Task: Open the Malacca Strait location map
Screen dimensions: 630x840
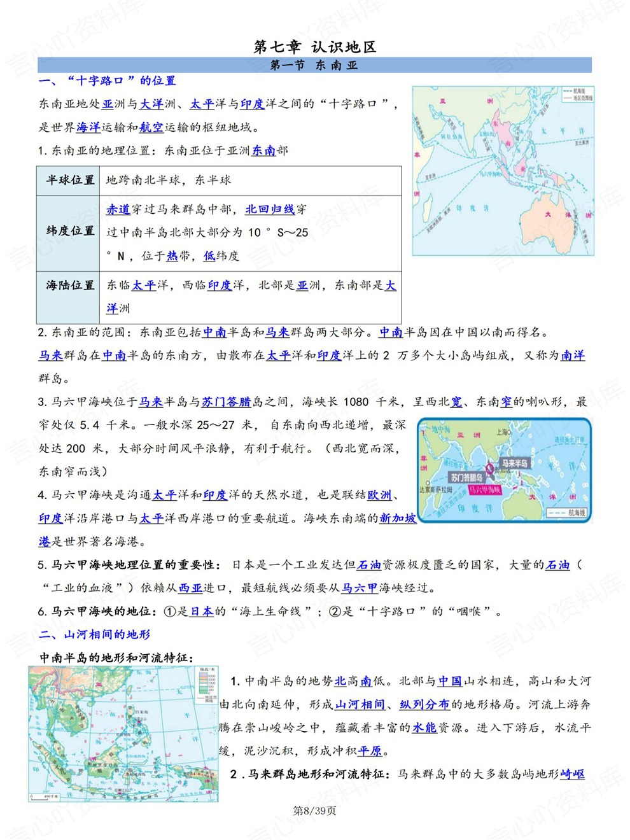Action: point(505,470)
